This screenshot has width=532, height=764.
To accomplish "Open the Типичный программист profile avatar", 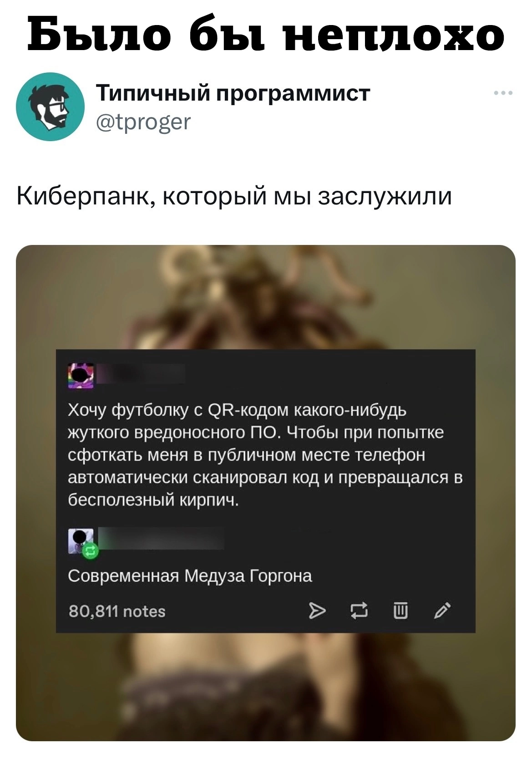I will (x=50, y=106).
